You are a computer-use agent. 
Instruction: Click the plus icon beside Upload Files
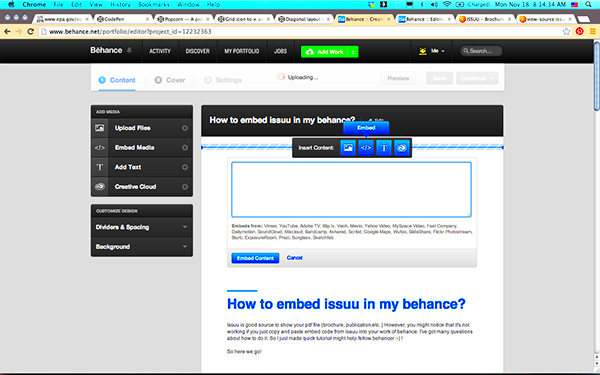185,128
